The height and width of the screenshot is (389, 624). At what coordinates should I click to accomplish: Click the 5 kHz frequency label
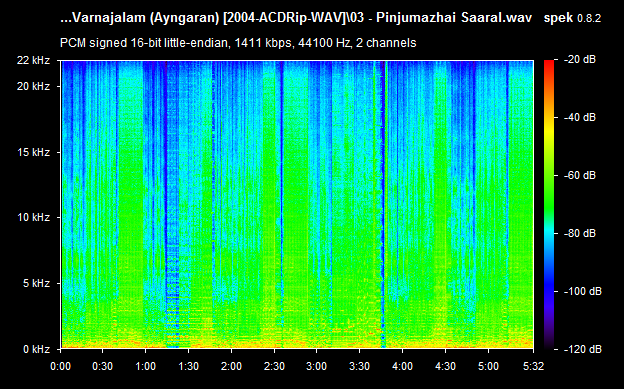(x=36, y=283)
